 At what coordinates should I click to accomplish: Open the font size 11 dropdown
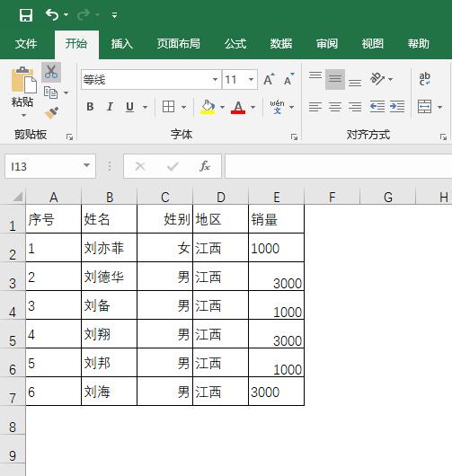252,80
